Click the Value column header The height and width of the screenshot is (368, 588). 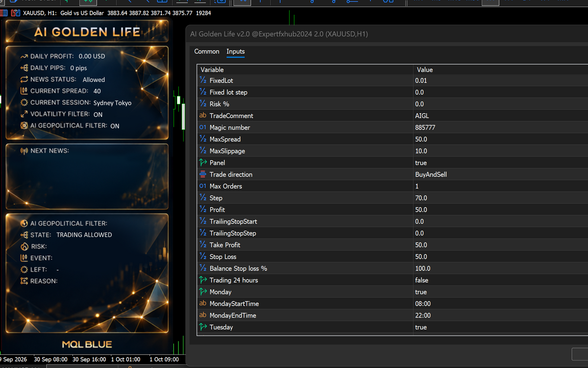(x=424, y=70)
